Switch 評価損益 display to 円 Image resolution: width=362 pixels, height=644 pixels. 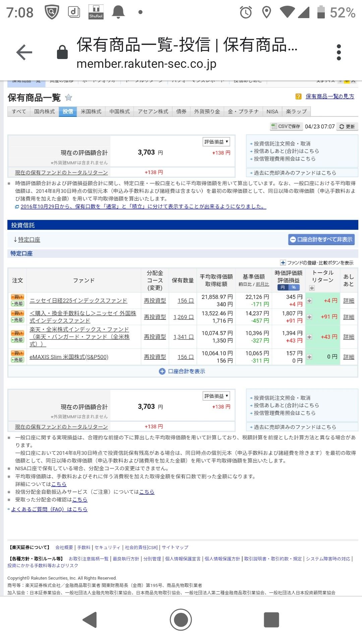(283, 287)
